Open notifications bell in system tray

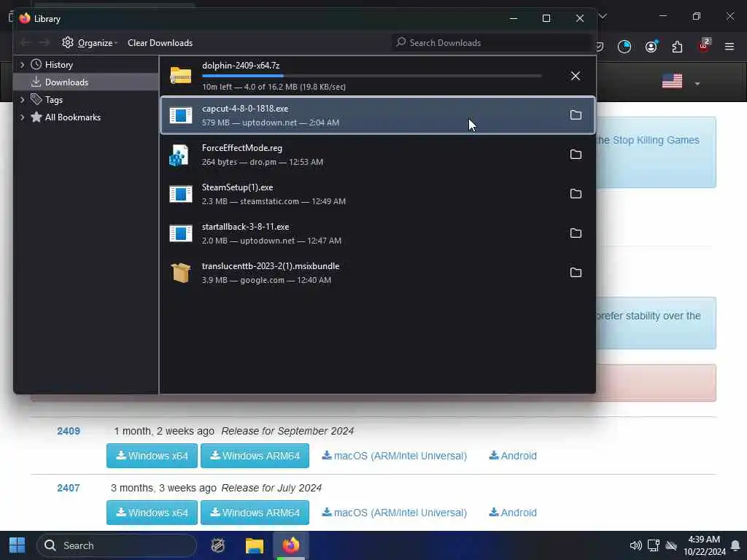735,545
